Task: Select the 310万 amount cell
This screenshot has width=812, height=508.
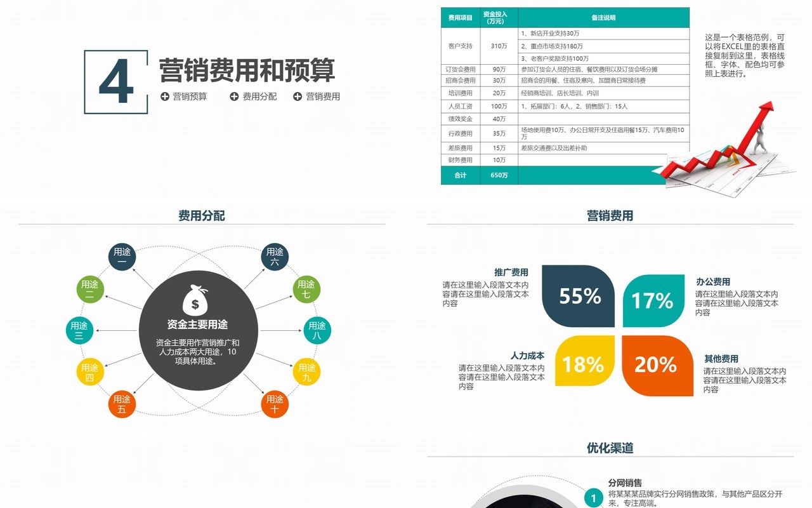Action: [499, 46]
